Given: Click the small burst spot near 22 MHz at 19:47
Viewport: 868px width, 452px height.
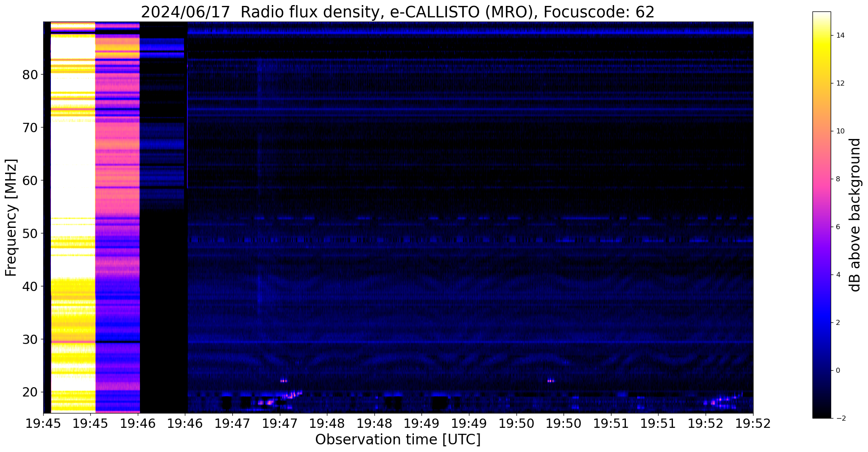Looking at the screenshot, I should (x=283, y=381).
